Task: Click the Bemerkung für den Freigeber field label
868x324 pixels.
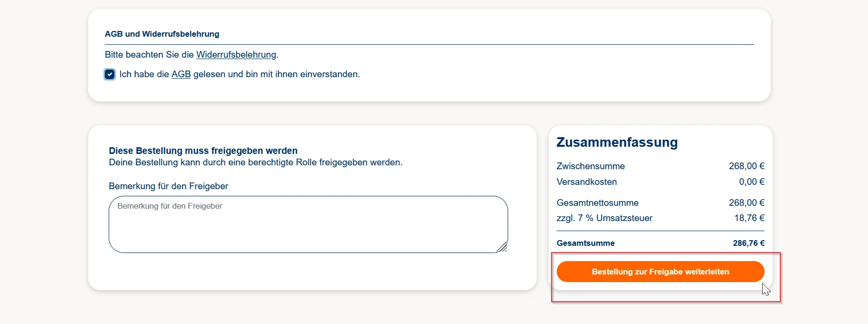Action: coord(168,186)
